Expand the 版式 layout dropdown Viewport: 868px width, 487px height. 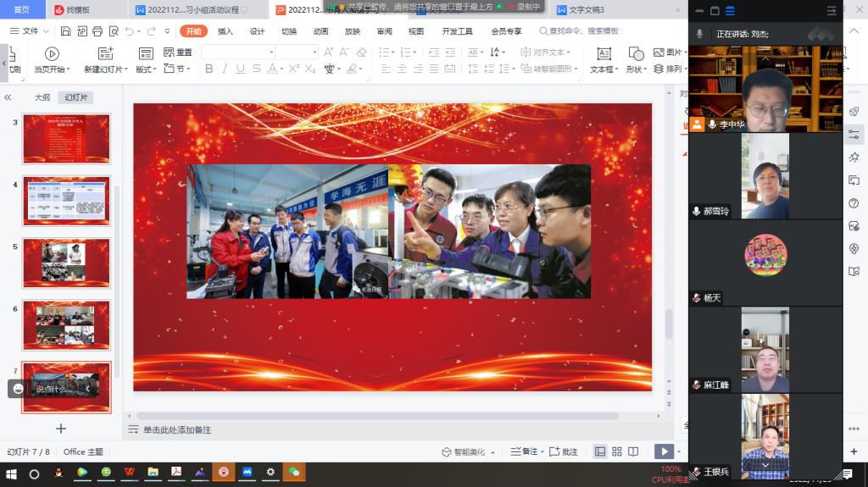pos(147,69)
